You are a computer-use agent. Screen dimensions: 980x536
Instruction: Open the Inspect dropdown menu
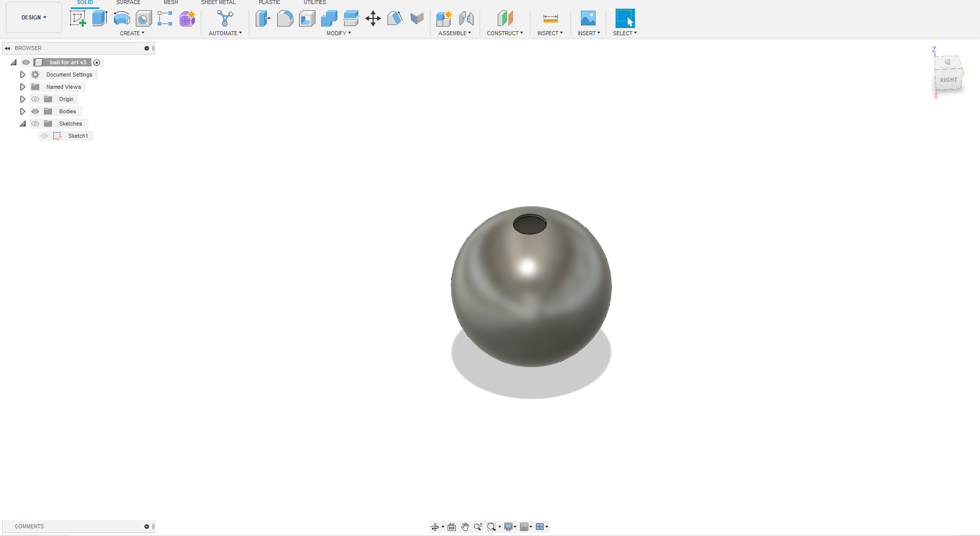(550, 33)
